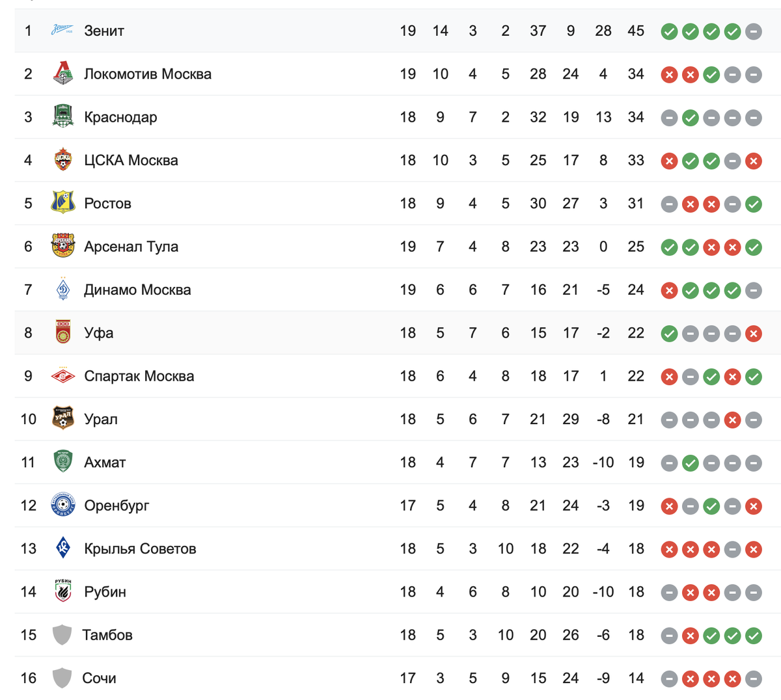The height and width of the screenshot is (700, 781).
Task: Select the Рубин team name
Action: [105, 592]
